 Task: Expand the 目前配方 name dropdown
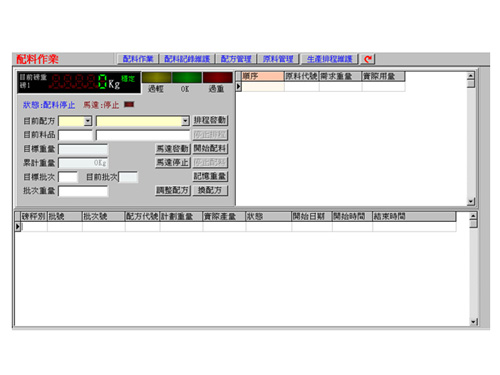tap(185, 121)
